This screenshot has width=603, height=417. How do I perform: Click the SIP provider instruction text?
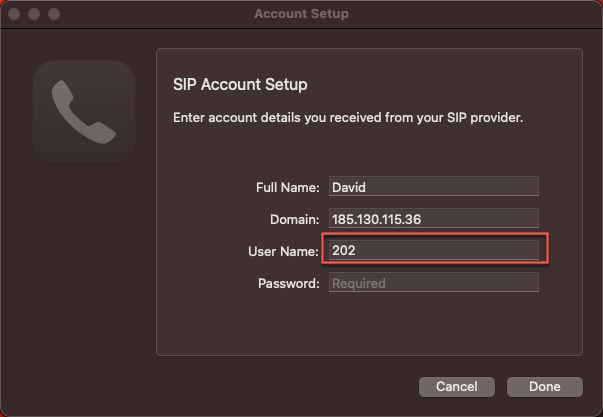348,117
